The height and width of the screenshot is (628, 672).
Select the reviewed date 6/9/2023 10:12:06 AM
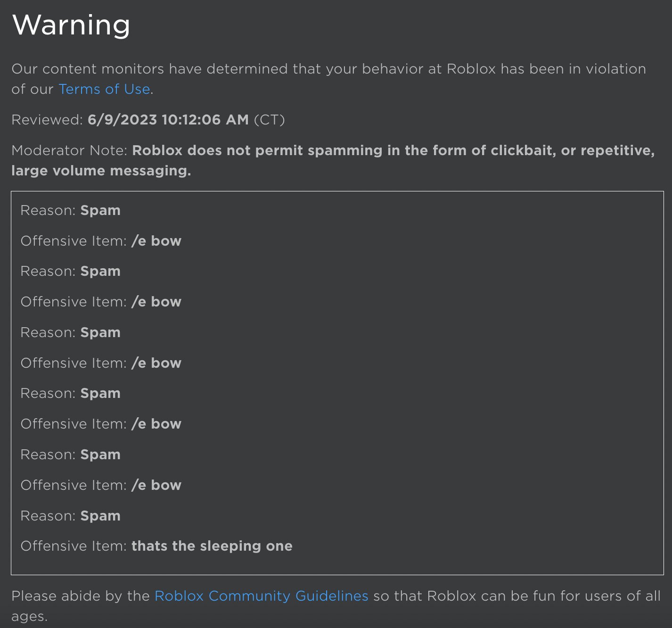point(168,120)
